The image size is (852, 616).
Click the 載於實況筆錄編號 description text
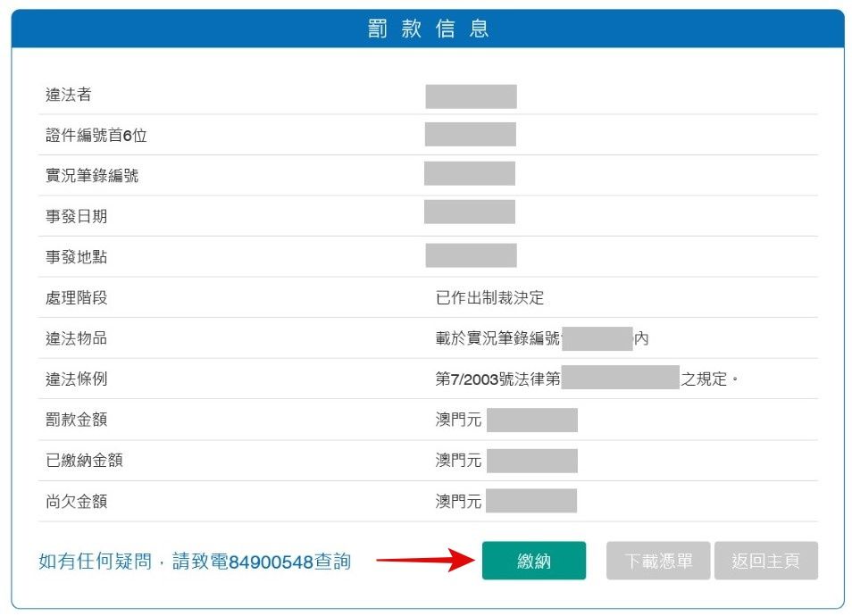point(498,338)
